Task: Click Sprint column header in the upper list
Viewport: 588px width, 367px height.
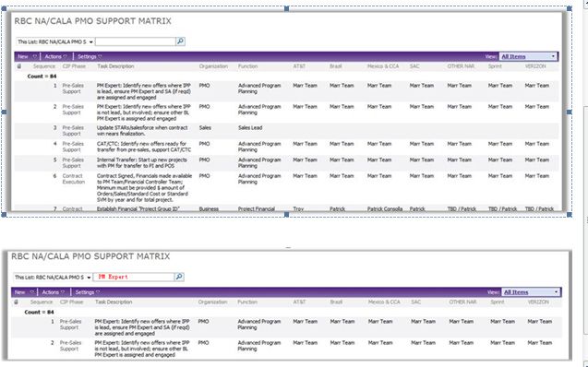Action: [495, 66]
